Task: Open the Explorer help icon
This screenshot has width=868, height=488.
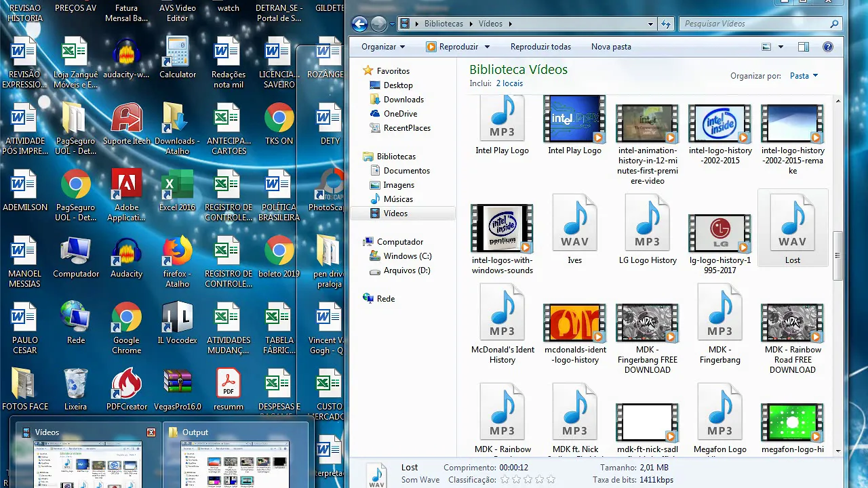Action: point(827,47)
